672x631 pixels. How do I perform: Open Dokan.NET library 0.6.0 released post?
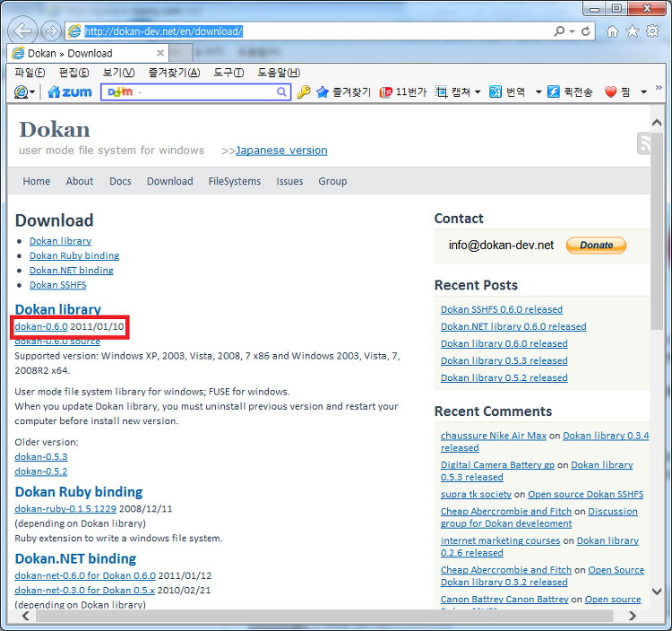tap(513, 326)
